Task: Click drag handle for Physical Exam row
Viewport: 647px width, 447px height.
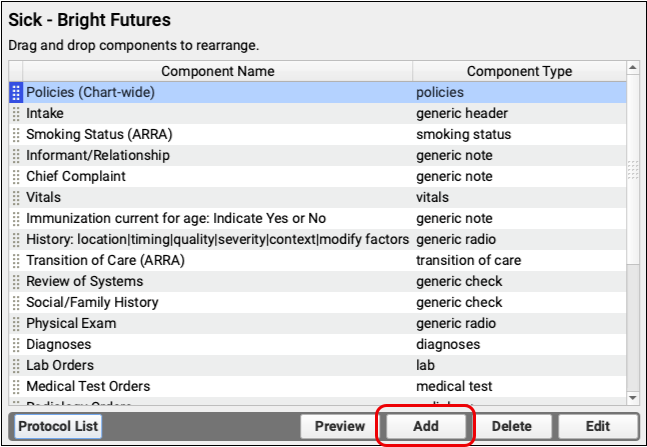Action: point(16,324)
